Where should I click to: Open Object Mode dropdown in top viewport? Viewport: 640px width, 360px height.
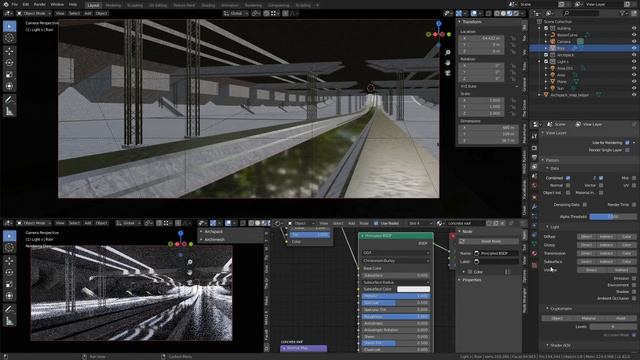click(33, 13)
